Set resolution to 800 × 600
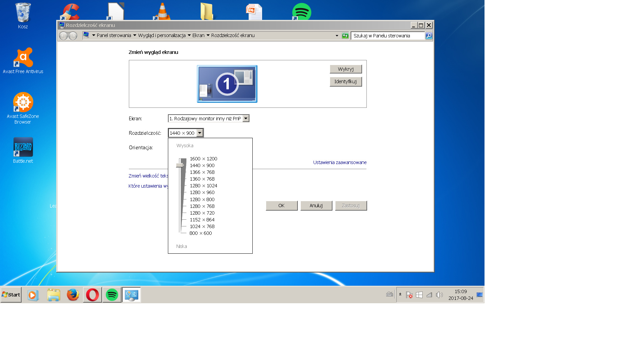Image resolution: width=644 pixels, height=344 pixels. pyautogui.click(x=201, y=233)
